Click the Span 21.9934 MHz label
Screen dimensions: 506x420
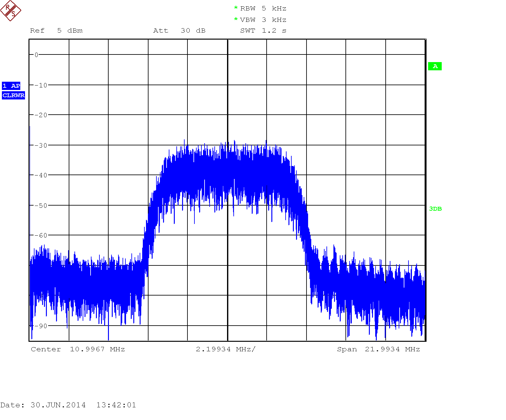pos(378,349)
